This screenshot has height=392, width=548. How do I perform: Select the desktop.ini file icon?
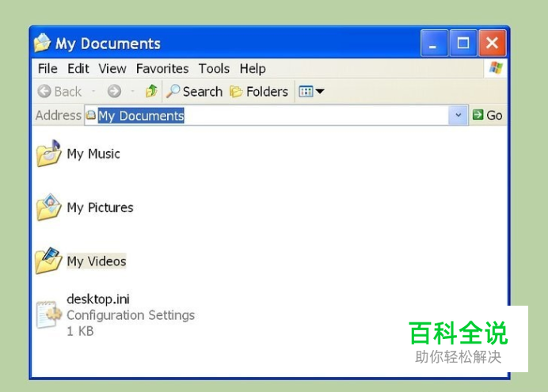[48, 314]
